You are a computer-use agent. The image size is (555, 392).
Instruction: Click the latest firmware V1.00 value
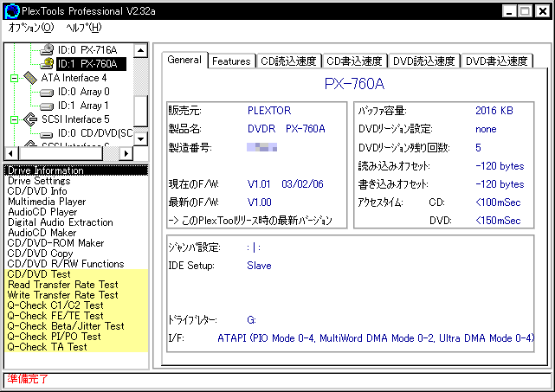point(260,202)
